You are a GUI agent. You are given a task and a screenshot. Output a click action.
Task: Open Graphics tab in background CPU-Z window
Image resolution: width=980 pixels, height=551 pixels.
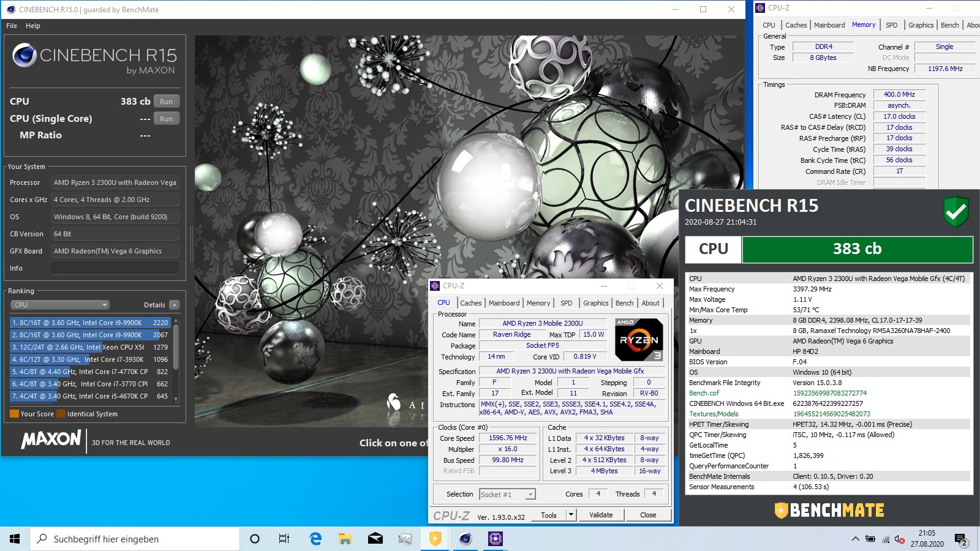tap(921, 25)
